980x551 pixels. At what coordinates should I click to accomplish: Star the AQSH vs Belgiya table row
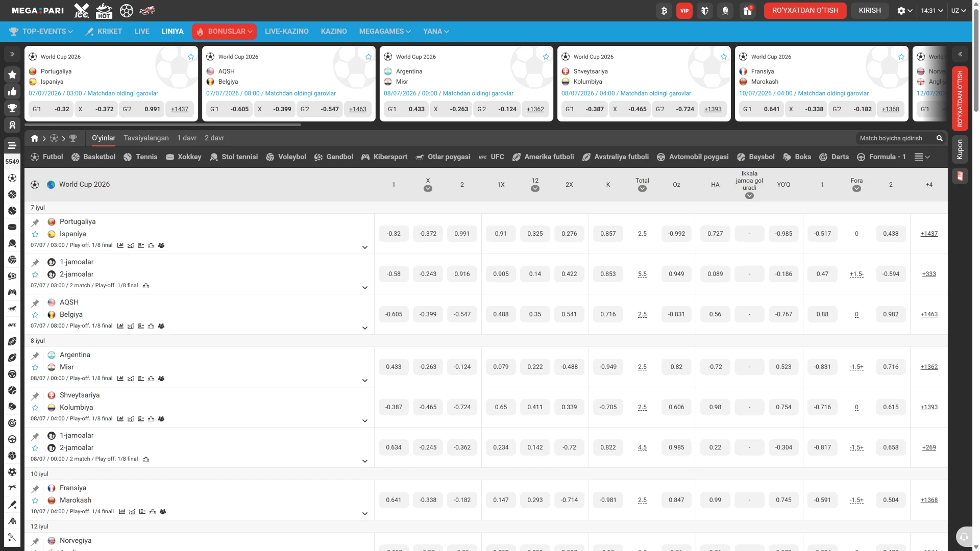coord(35,315)
